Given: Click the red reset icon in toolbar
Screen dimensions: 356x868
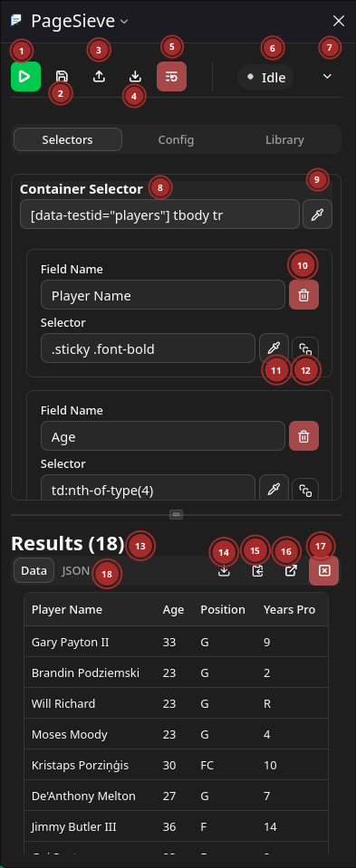Looking at the screenshot, I should [x=171, y=76].
